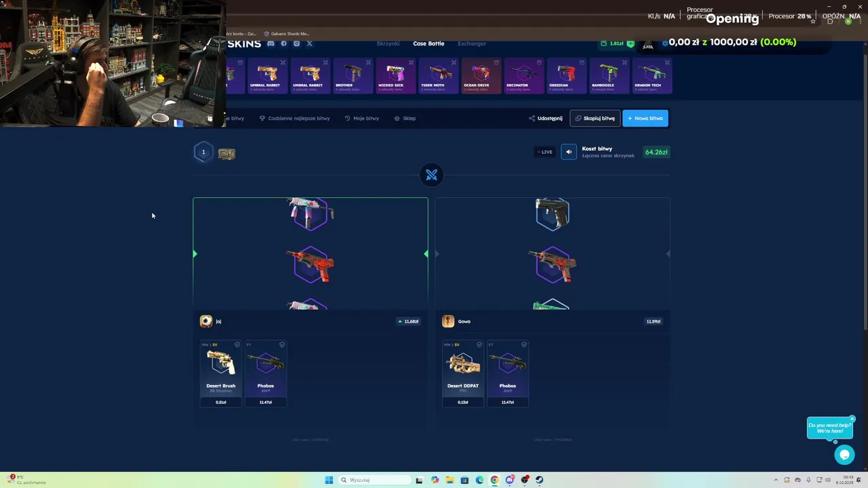Click the box icon on Ocean Drive card
This screenshot has height=488, width=868.
pyautogui.click(x=496, y=62)
